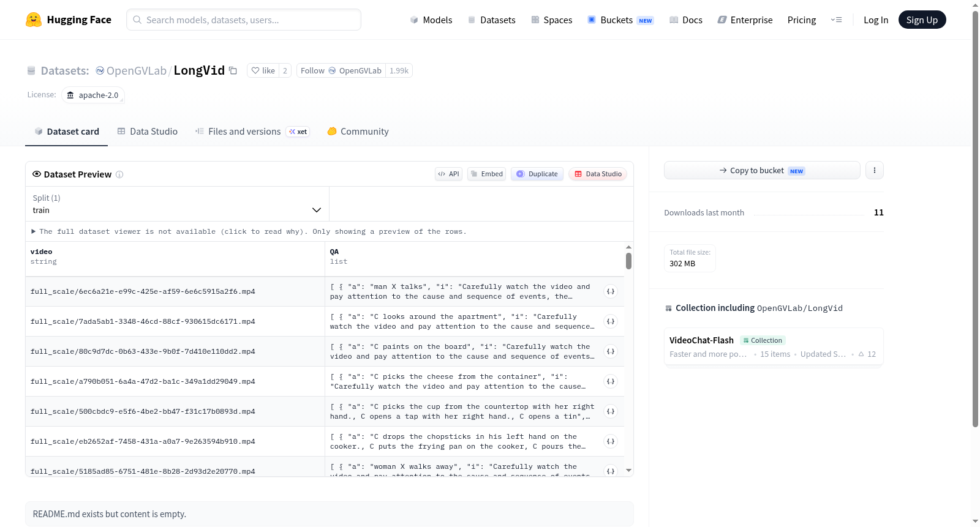
Task: Open the Community tab
Action: point(358,132)
